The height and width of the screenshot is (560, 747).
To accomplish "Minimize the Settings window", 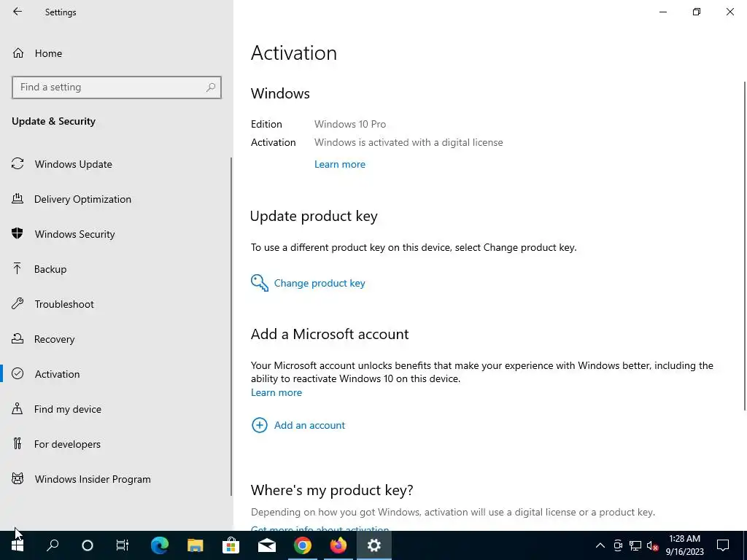I will (x=662, y=12).
